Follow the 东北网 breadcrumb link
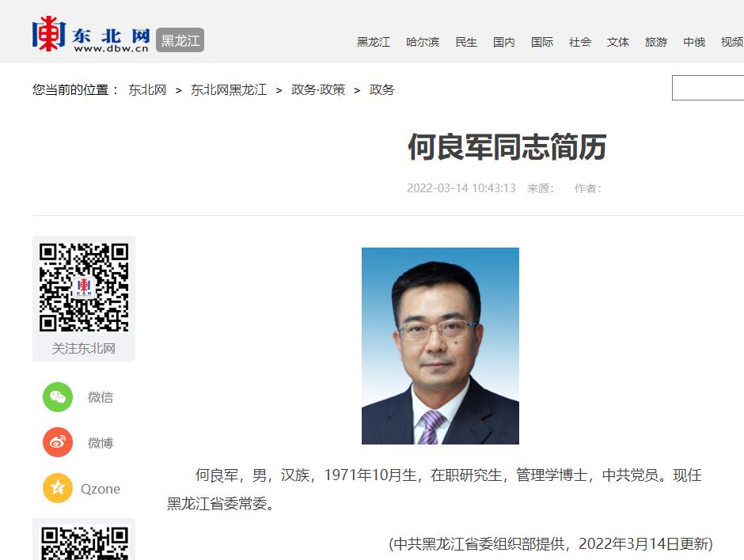Image resolution: width=744 pixels, height=560 pixels. pyautogui.click(x=147, y=89)
